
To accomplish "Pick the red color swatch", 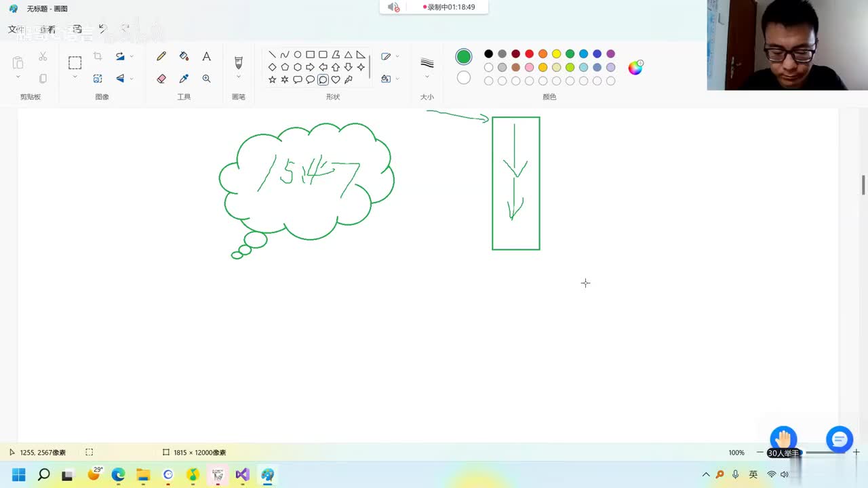I will point(529,54).
